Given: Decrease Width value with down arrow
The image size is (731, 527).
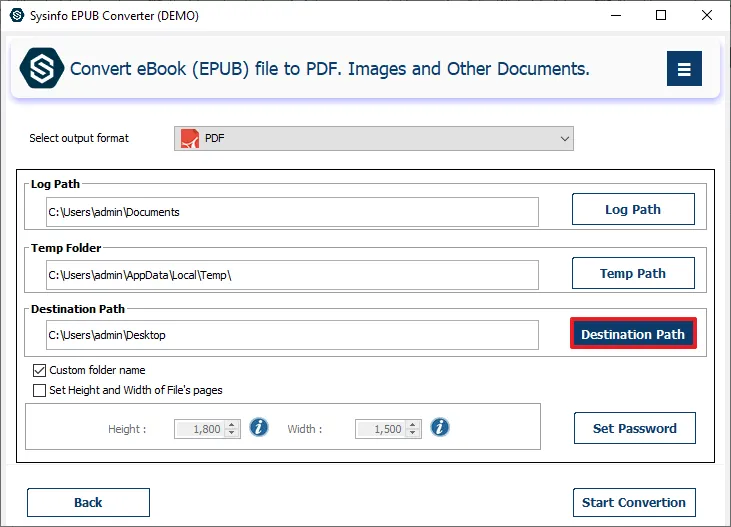Looking at the screenshot, I should click(x=413, y=433).
